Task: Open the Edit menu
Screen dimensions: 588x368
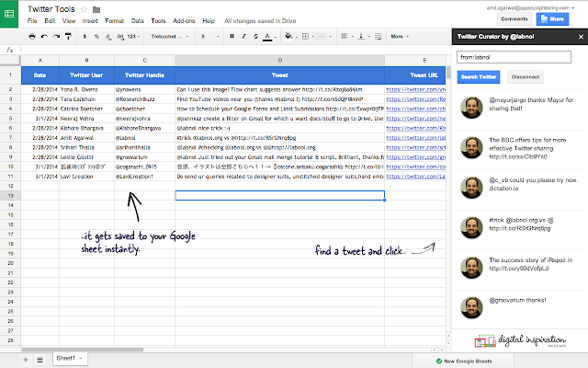Action: pyautogui.click(x=50, y=21)
